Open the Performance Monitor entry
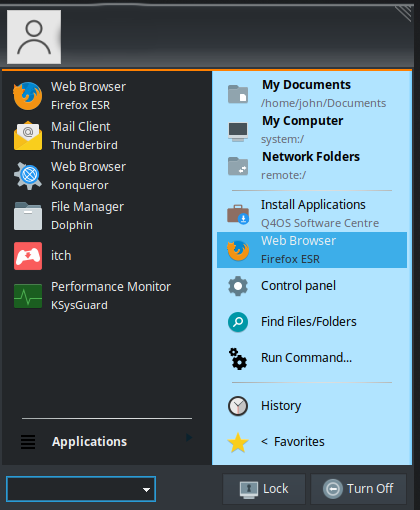Viewport: 420px width, 510px height. click(x=107, y=296)
